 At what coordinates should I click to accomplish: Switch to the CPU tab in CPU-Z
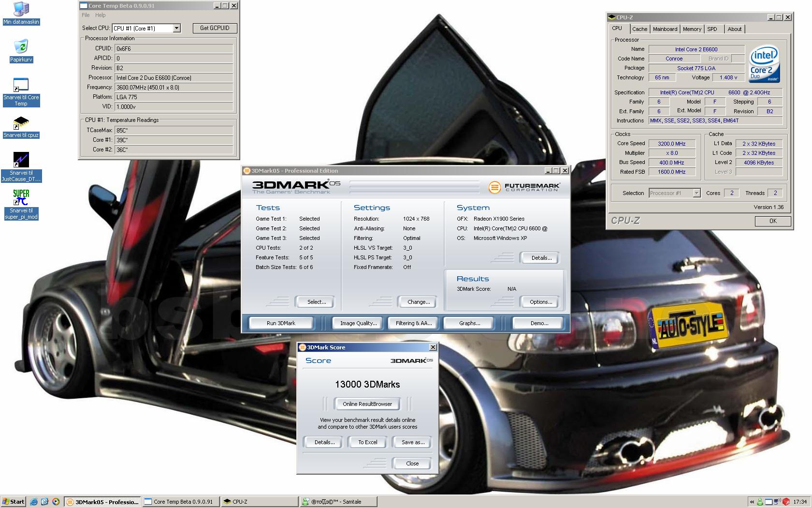click(617, 29)
